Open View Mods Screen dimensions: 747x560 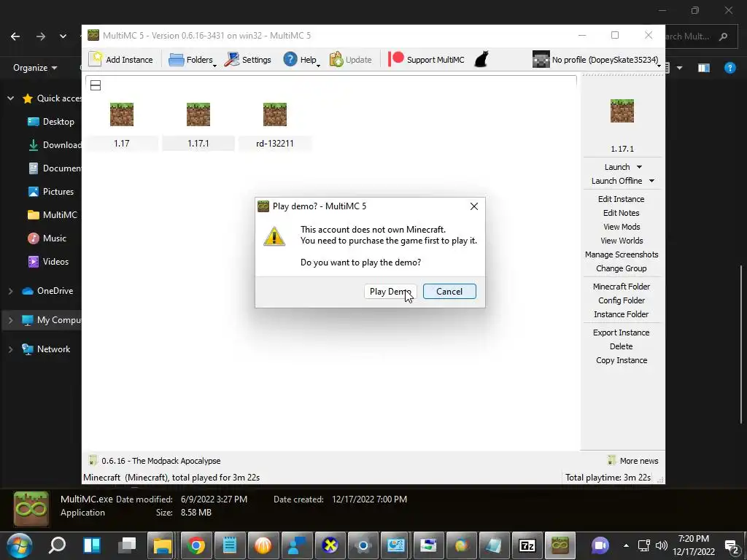(622, 227)
